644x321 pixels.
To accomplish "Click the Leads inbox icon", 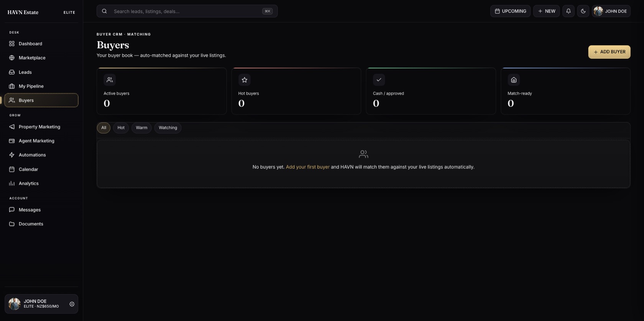I will (x=12, y=72).
